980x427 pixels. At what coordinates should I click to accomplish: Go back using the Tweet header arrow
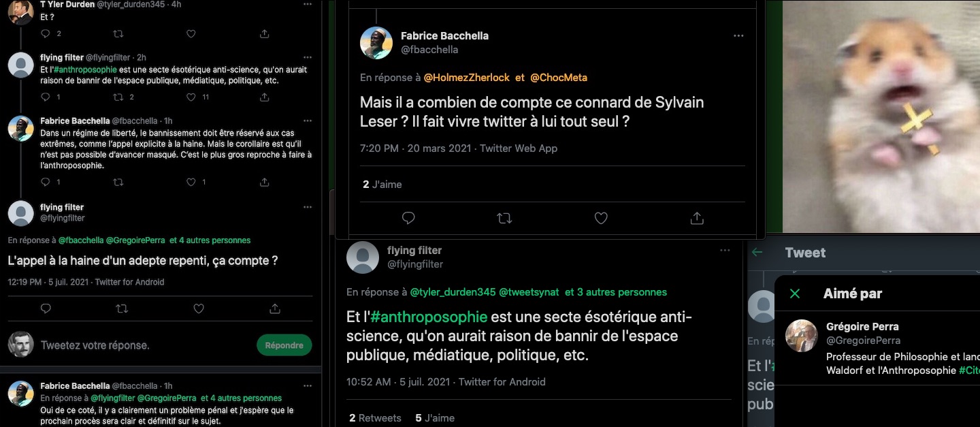click(757, 253)
